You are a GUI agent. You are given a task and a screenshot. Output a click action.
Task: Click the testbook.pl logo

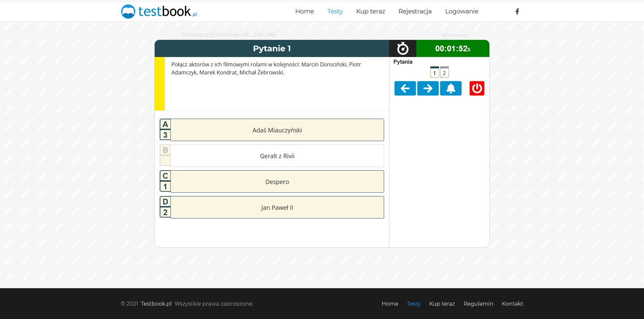pos(159,12)
